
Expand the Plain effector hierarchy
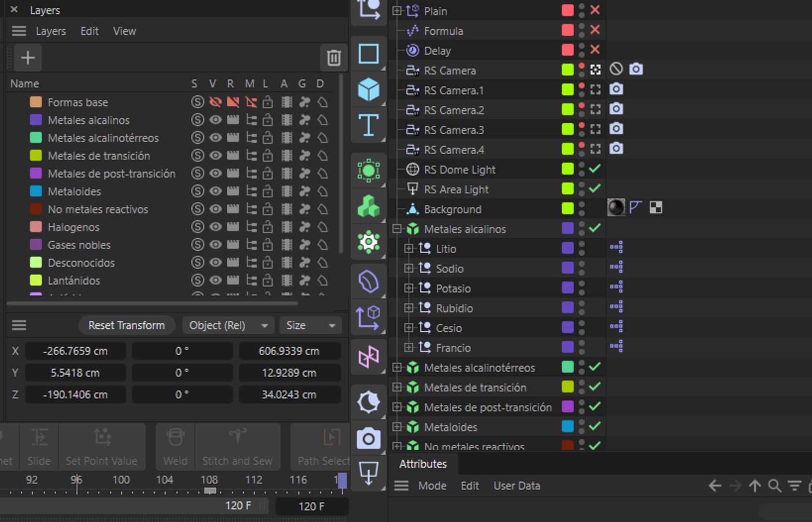397,11
